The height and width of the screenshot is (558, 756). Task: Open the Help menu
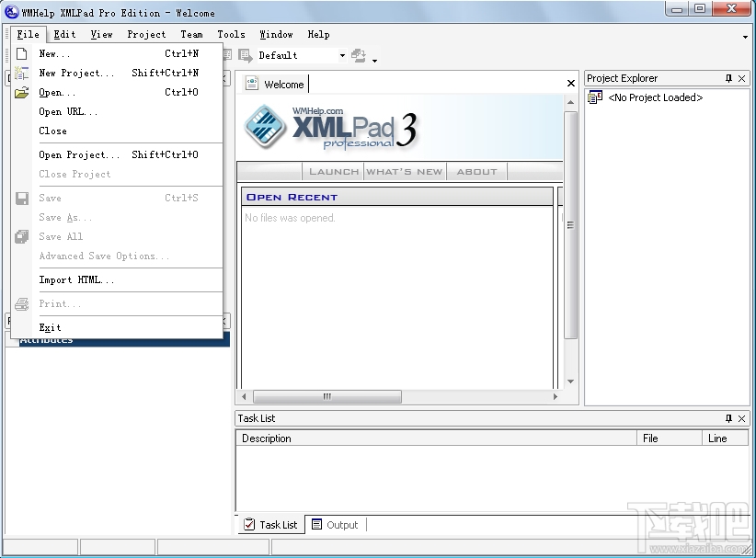tap(319, 34)
